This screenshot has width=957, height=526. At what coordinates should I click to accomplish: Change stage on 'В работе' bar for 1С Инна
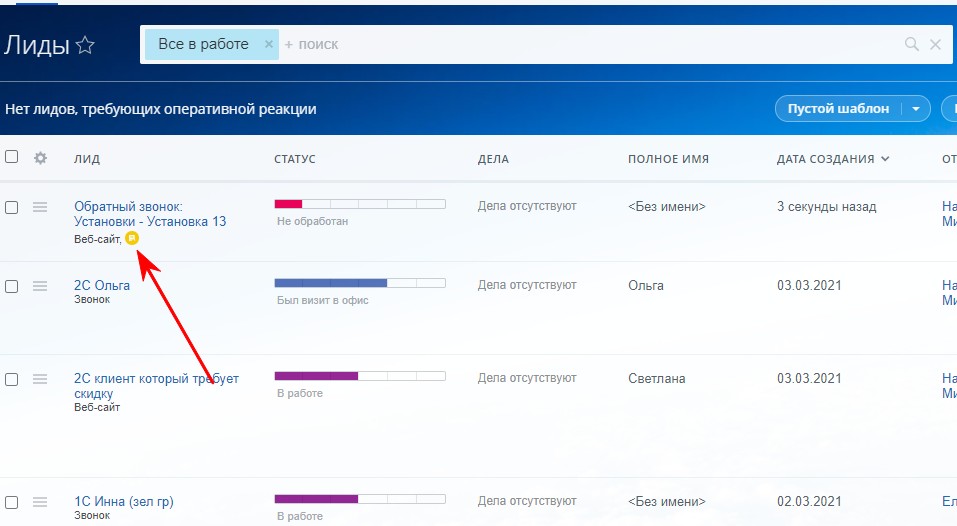pyautogui.click(x=360, y=499)
